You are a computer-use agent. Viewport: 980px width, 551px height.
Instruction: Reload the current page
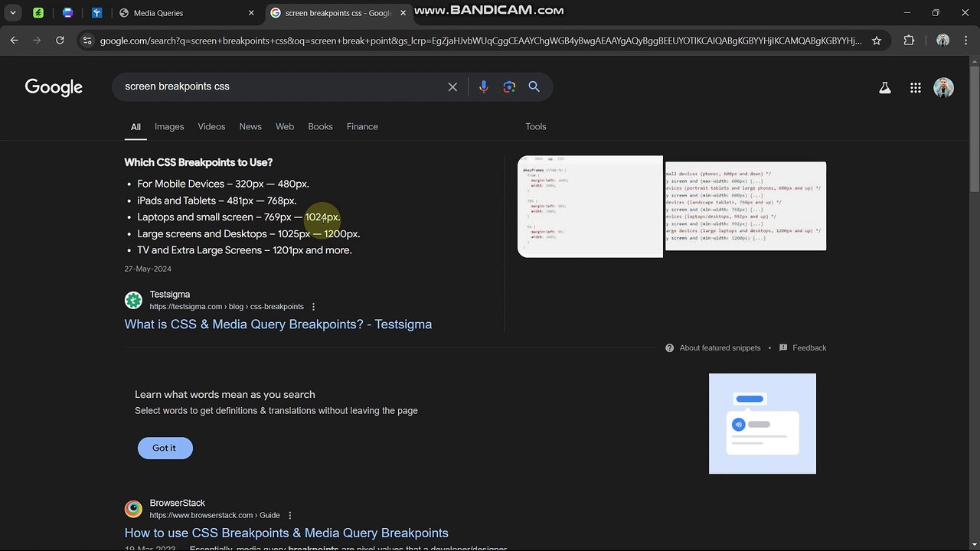click(x=60, y=41)
